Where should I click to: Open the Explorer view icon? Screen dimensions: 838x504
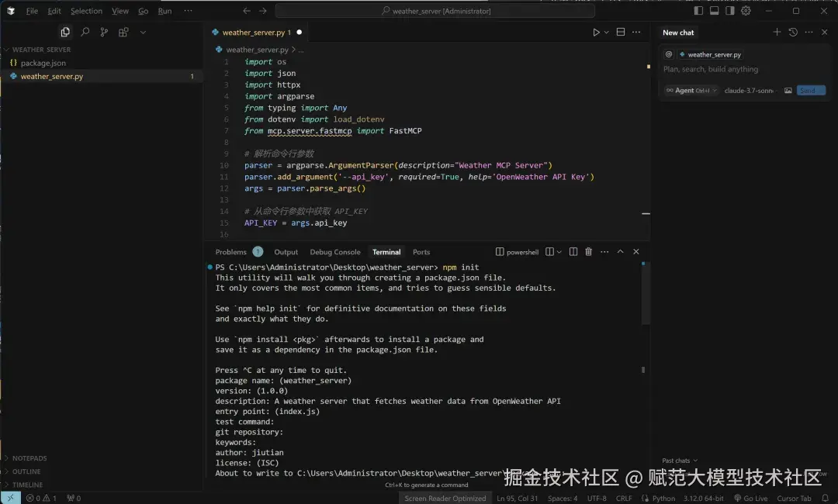coord(65,32)
